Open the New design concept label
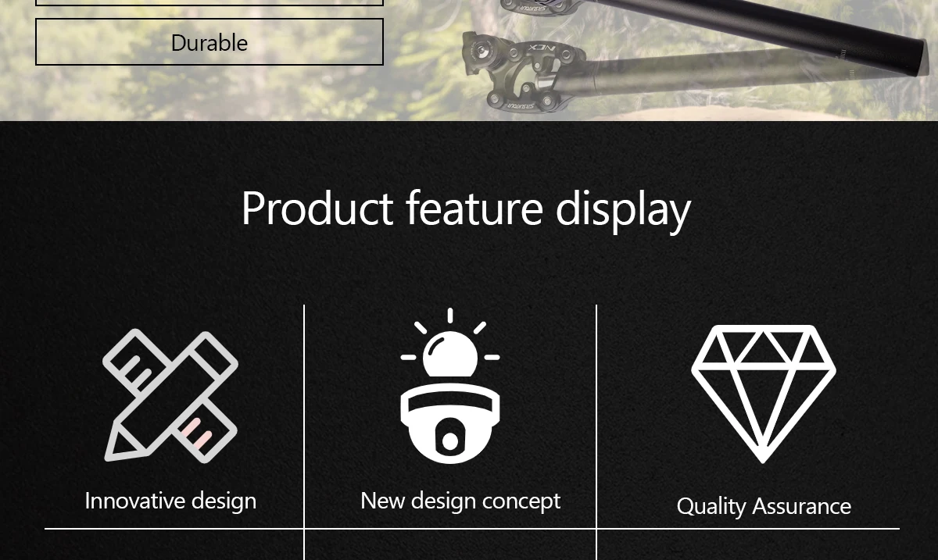The height and width of the screenshot is (560, 938). (x=460, y=501)
